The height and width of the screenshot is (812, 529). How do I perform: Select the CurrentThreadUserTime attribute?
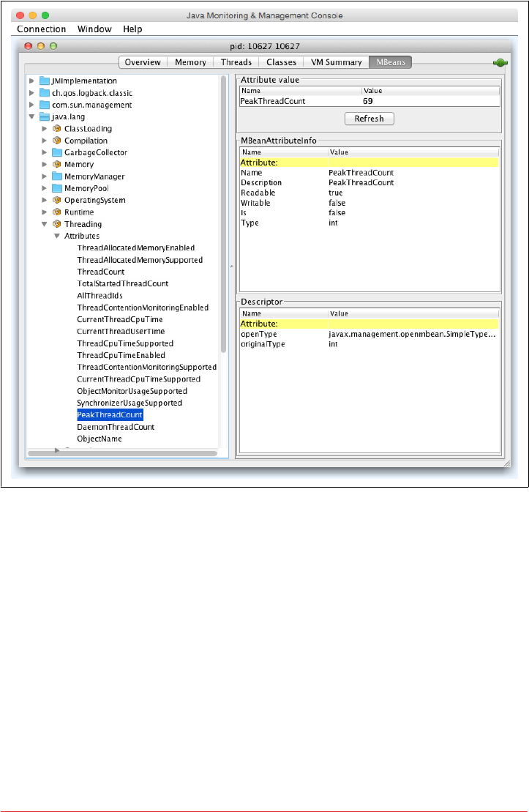pos(121,332)
